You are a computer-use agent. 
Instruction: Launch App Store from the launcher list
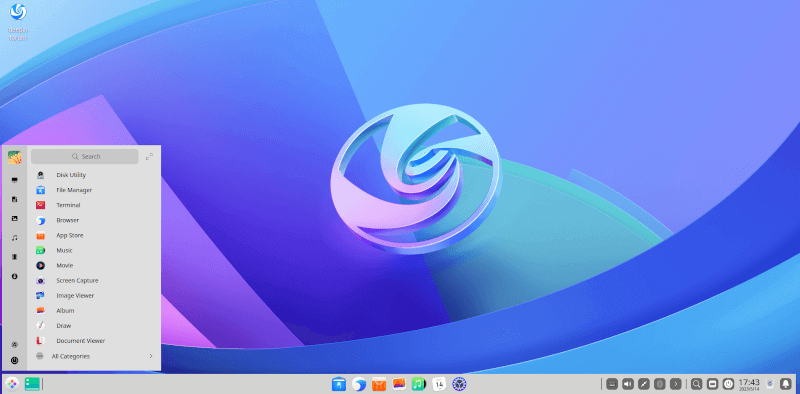pos(94,235)
